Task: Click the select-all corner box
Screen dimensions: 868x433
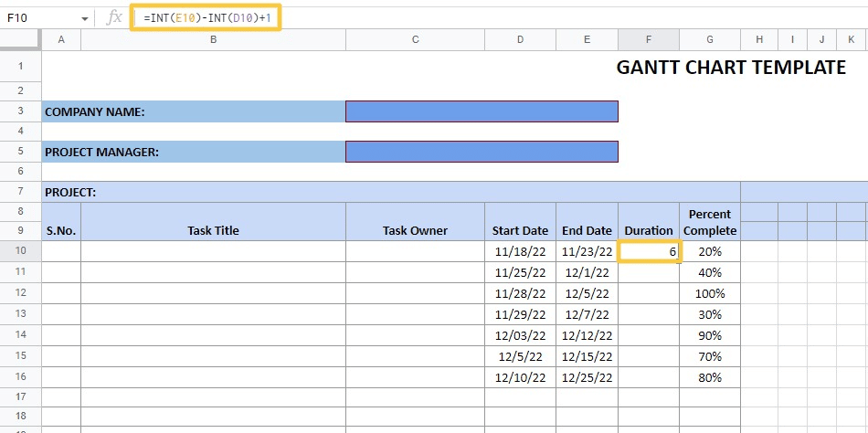Action: [x=20, y=39]
